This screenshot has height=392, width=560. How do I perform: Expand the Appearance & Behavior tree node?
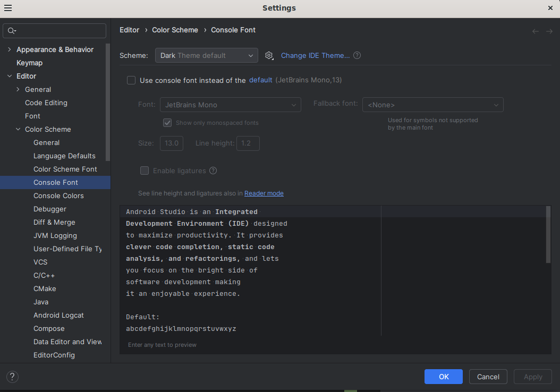coord(9,49)
